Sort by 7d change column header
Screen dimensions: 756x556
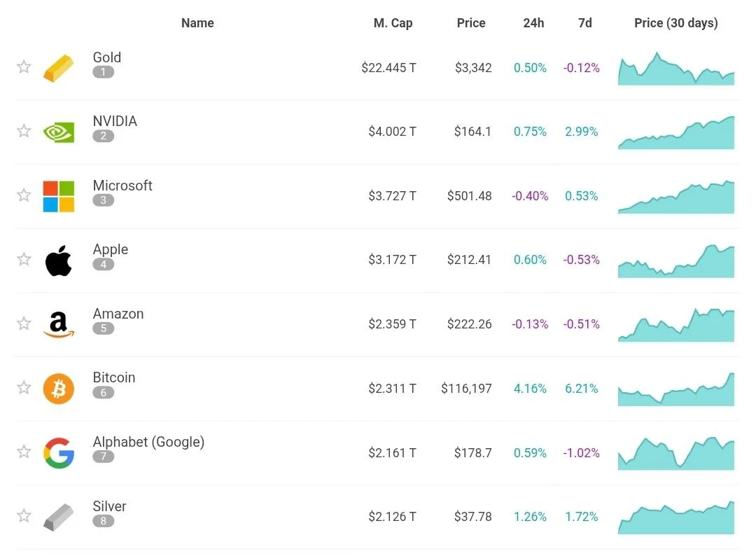585,23
